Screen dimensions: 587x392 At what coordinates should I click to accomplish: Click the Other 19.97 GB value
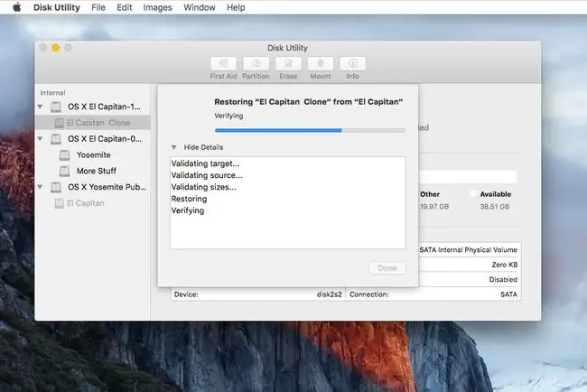[x=434, y=207]
